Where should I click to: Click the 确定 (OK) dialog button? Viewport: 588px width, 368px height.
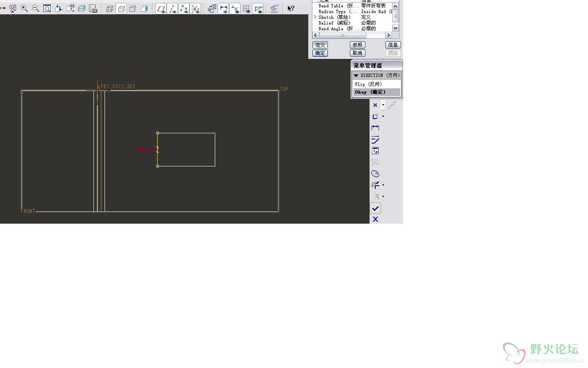point(320,53)
